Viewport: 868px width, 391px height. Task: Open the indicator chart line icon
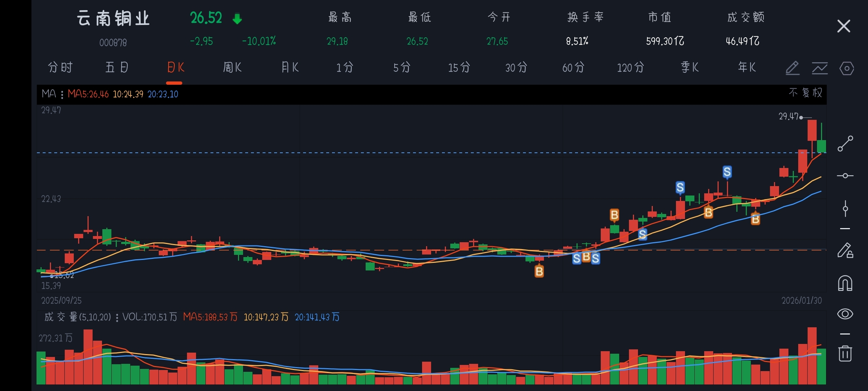(820, 68)
